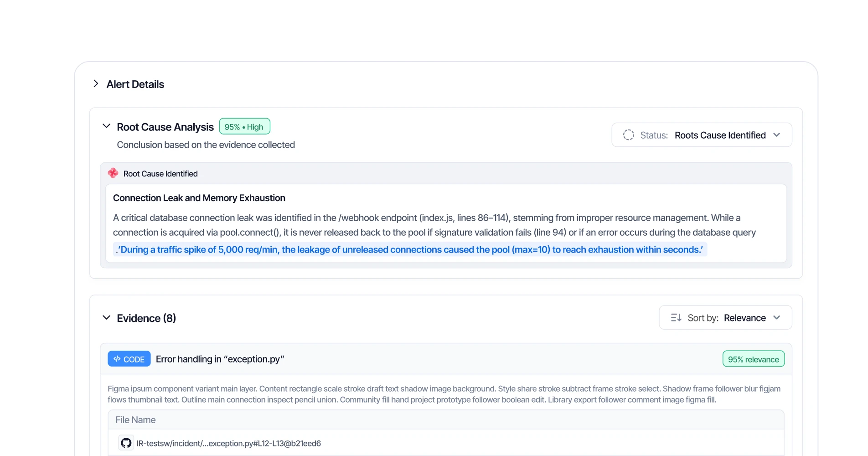Image resolution: width=868 pixels, height=456 pixels.
Task: Open the Sort by Relevance dropdown
Action: pyautogui.click(x=725, y=317)
